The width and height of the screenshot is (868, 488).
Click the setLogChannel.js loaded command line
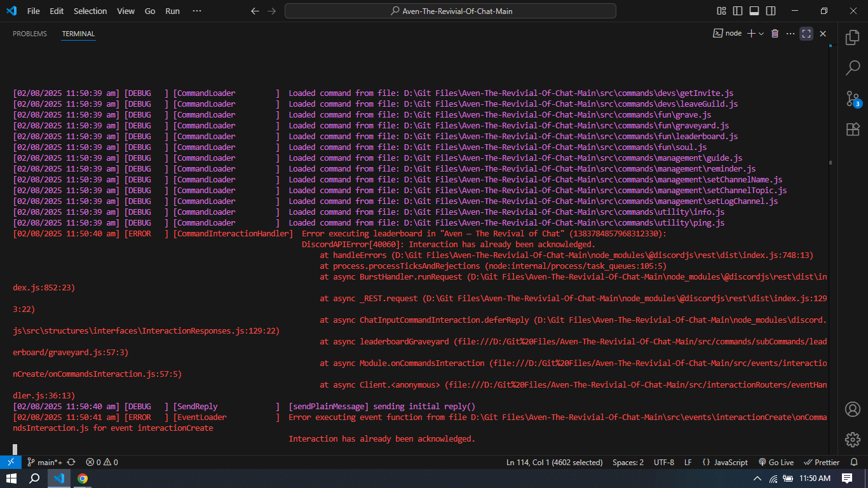pyautogui.click(x=395, y=201)
